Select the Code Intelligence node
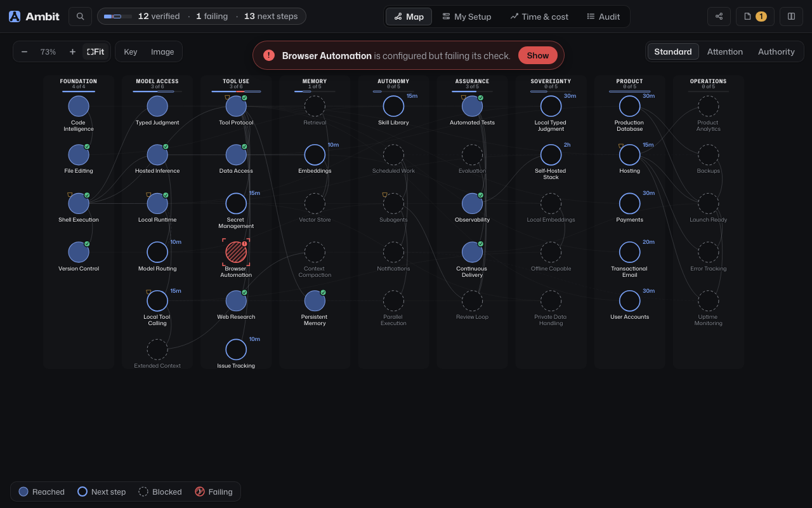812x508 pixels. [x=79, y=106]
